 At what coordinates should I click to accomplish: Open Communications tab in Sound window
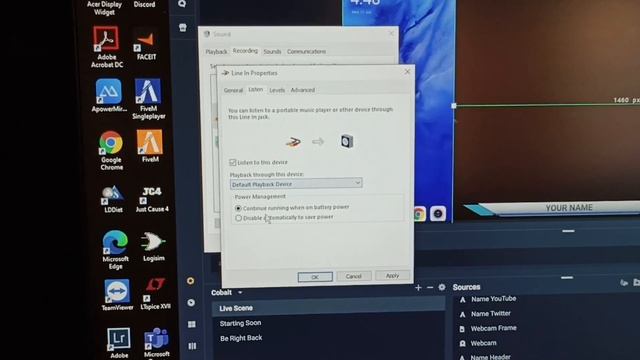click(306, 51)
